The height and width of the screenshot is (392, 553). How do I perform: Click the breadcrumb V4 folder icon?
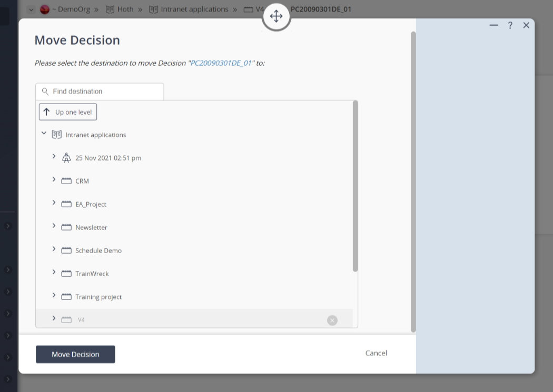[x=248, y=9]
